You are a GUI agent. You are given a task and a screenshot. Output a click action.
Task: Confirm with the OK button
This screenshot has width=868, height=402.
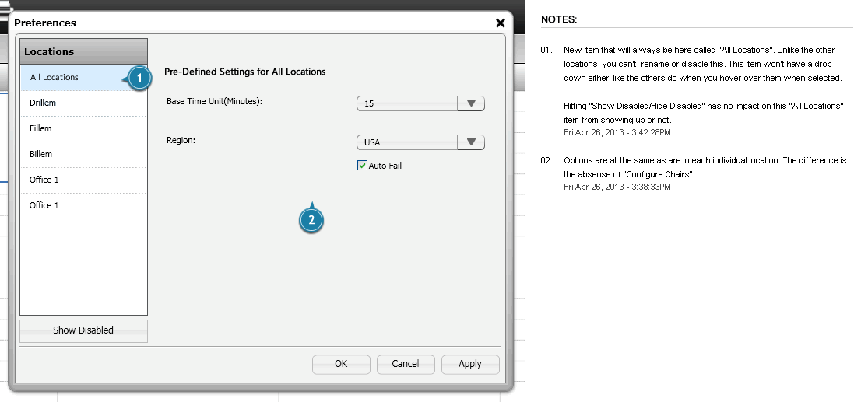click(x=341, y=364)
